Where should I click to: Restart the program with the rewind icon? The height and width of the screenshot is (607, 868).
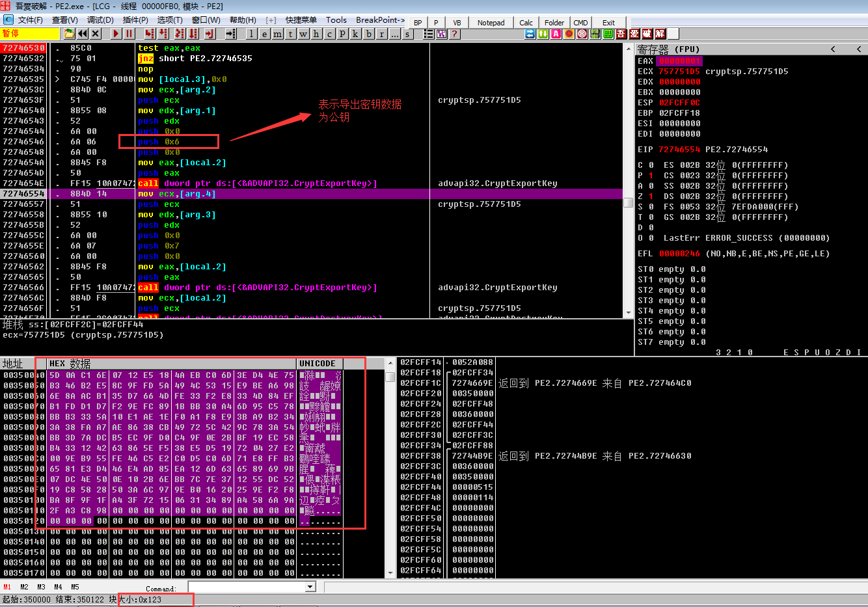tap(83, 34)
